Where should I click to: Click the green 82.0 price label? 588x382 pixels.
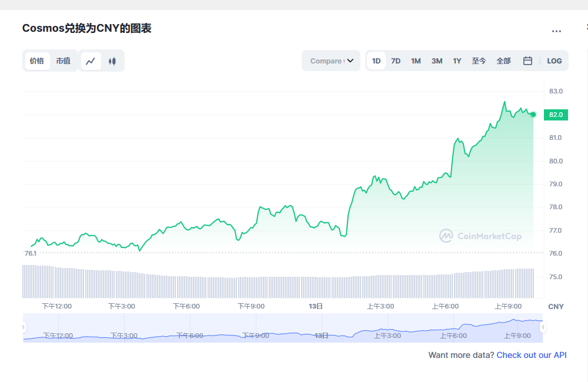point(555,115)
